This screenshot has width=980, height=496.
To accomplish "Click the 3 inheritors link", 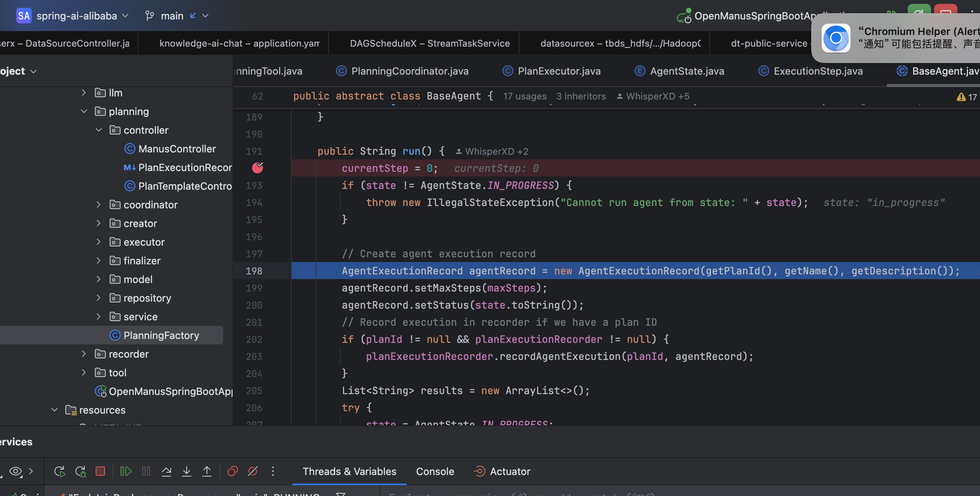I will (581, 96).
